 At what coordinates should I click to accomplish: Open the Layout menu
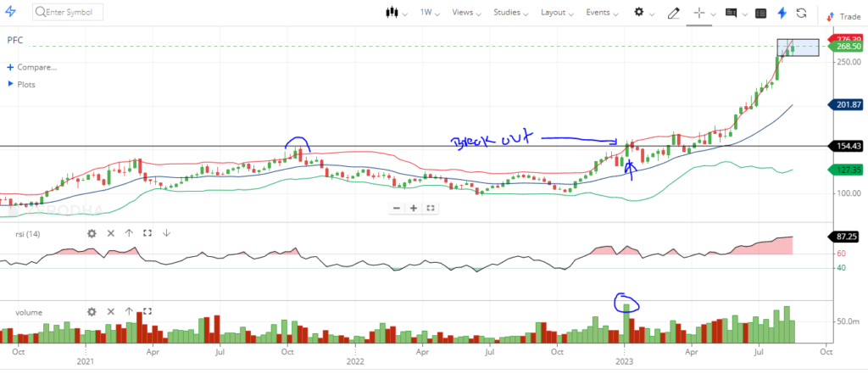click(x=557, y=12)
